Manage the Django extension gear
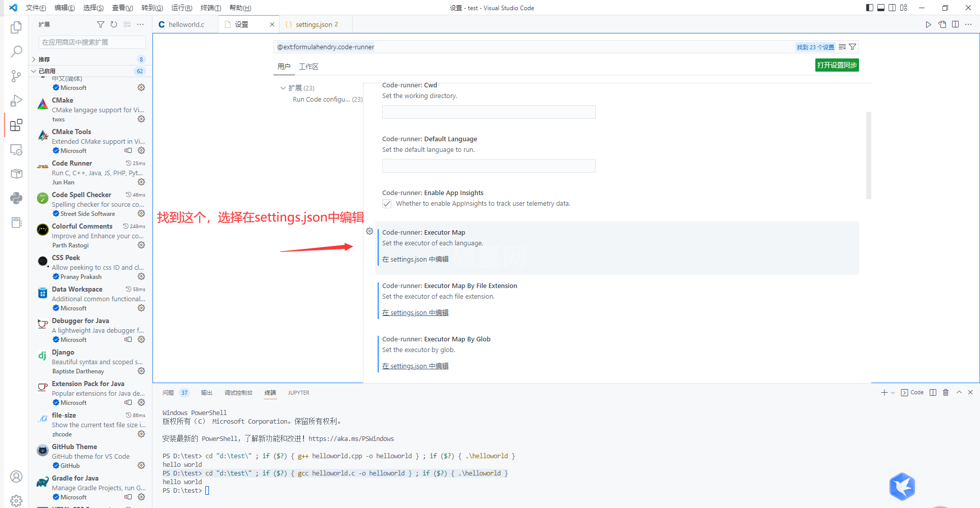980x508 pixels. click(x=141, y=371)
